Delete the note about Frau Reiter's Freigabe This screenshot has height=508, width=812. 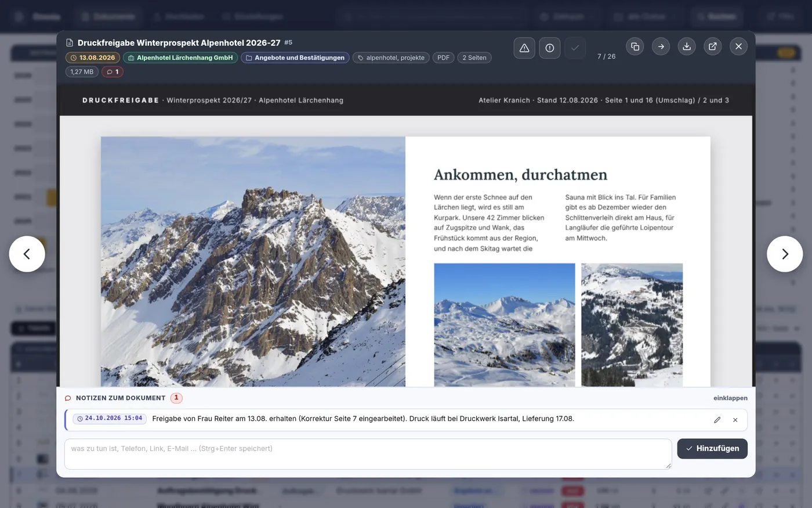pos(735,420)
